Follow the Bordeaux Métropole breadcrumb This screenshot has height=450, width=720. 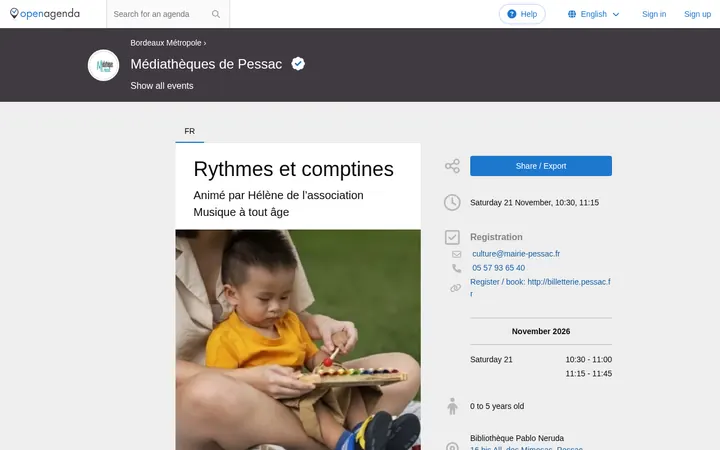(166, 43)
